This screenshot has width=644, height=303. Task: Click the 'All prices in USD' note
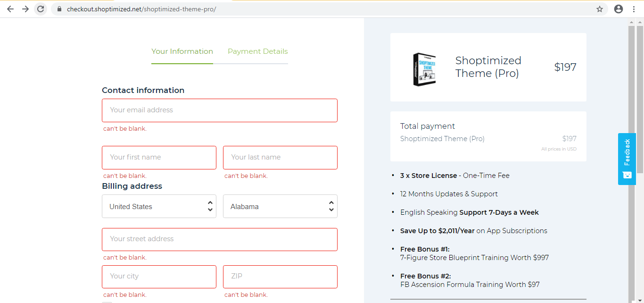click(x=559, y=149)
